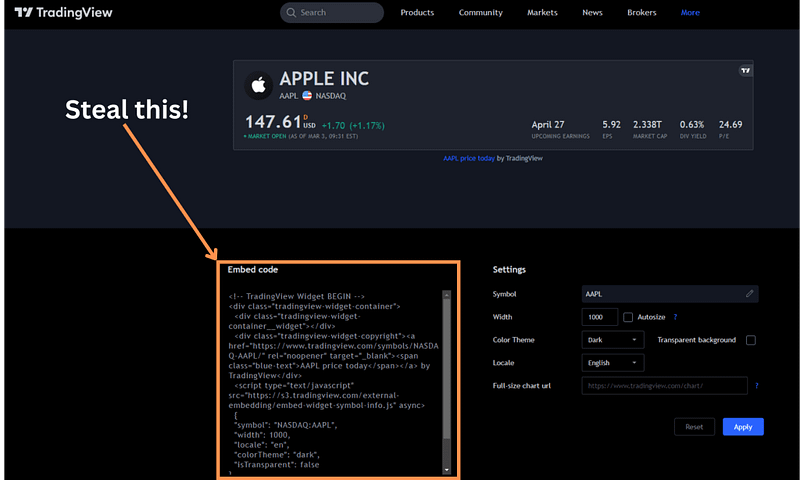
Task: Open the Locale dropdown
Action: pyautogui.click(x=613, y=363)
